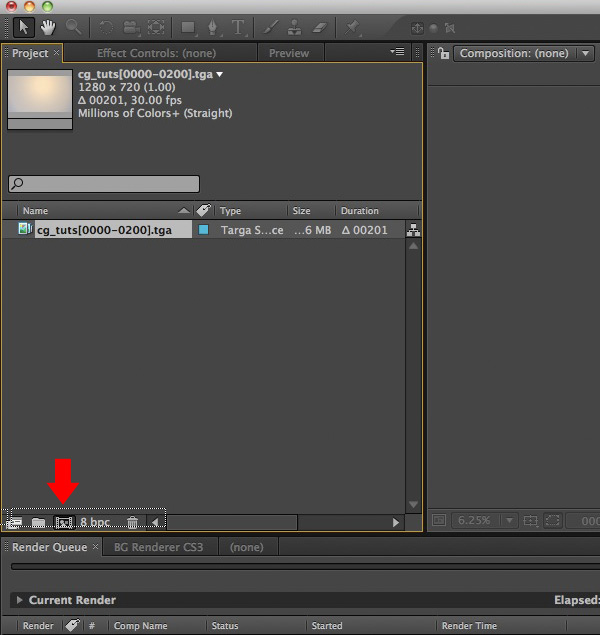The image size is (600, 635).
Task: Toggle the Composition viewer lock
Action: [444, 53]
